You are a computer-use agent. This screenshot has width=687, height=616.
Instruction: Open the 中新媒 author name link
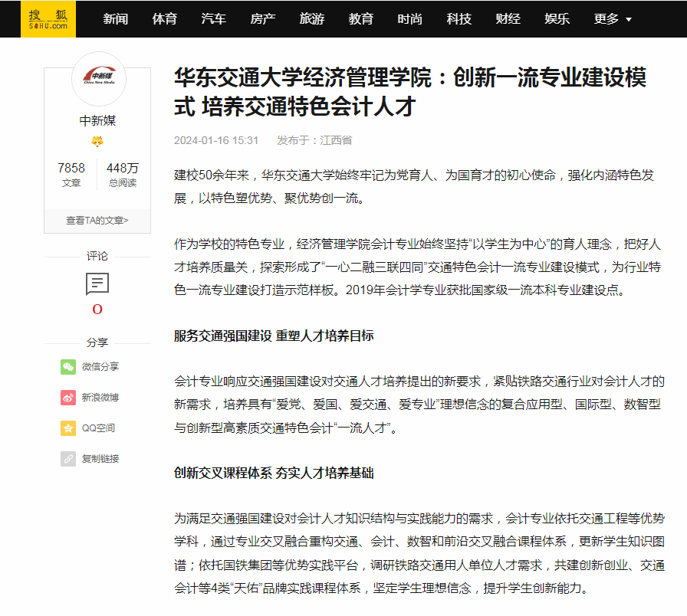click(97, 121)
